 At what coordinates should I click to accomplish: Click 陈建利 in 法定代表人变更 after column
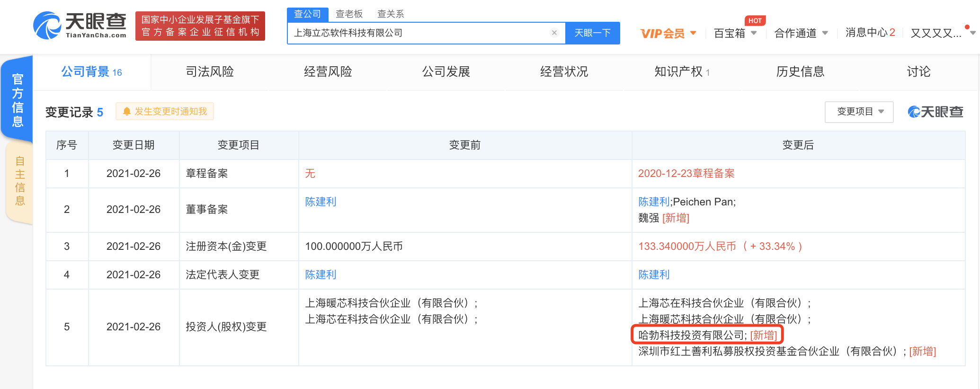pyautogui.click(x=654, y=274)
